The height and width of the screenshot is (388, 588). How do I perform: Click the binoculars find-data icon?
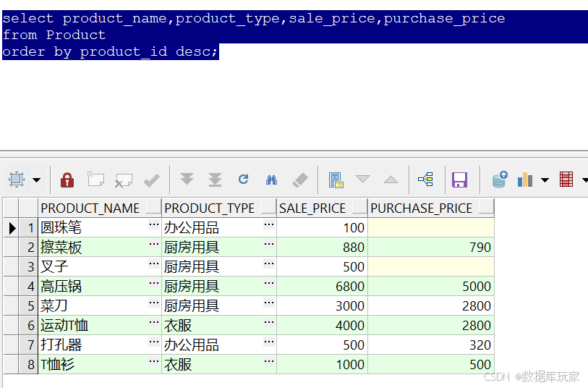click(271, 180)
